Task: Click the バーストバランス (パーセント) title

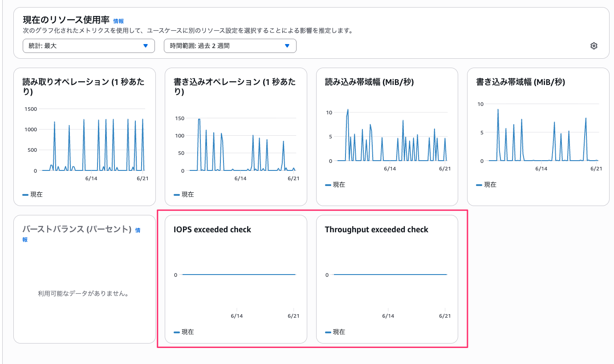Action: pyautogui.click(x=77, y=230)
